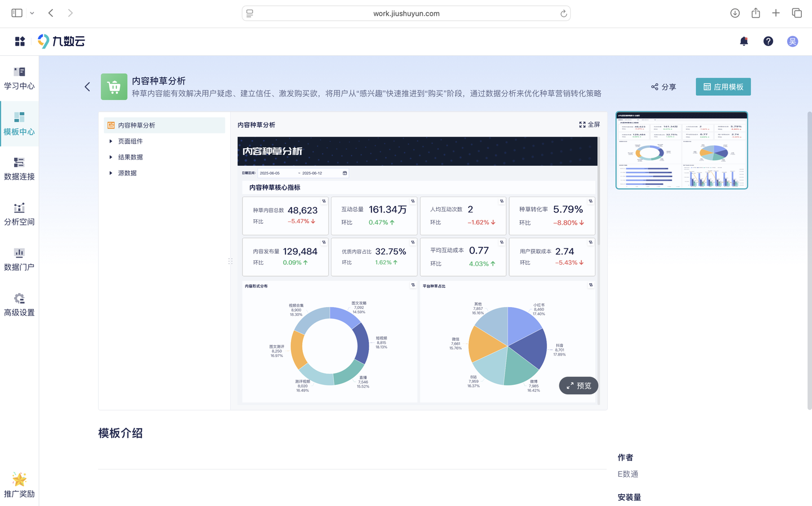This screenshot has height=506, width=812.
Task: Expand the 页面组件 tree node
Action: pyautogui.click(x=111, y=141)
